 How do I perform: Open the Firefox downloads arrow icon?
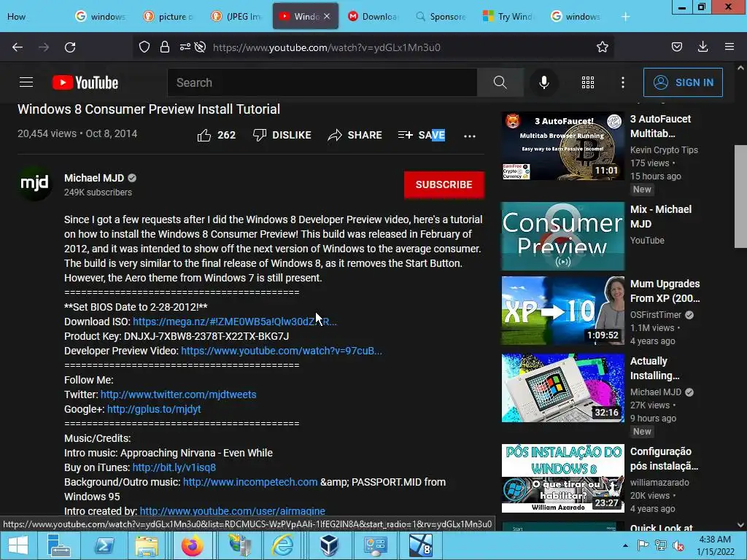point(703,47)
